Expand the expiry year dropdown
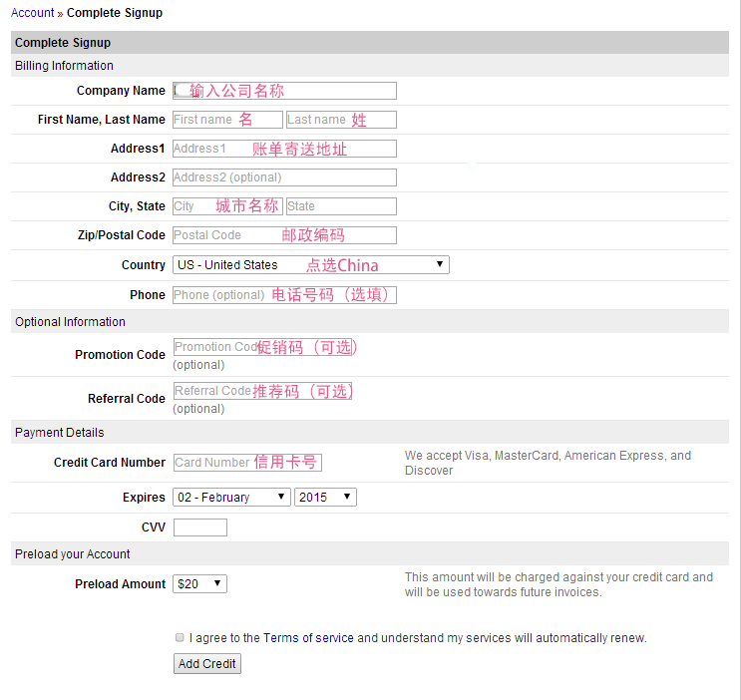 coord(325,498)
